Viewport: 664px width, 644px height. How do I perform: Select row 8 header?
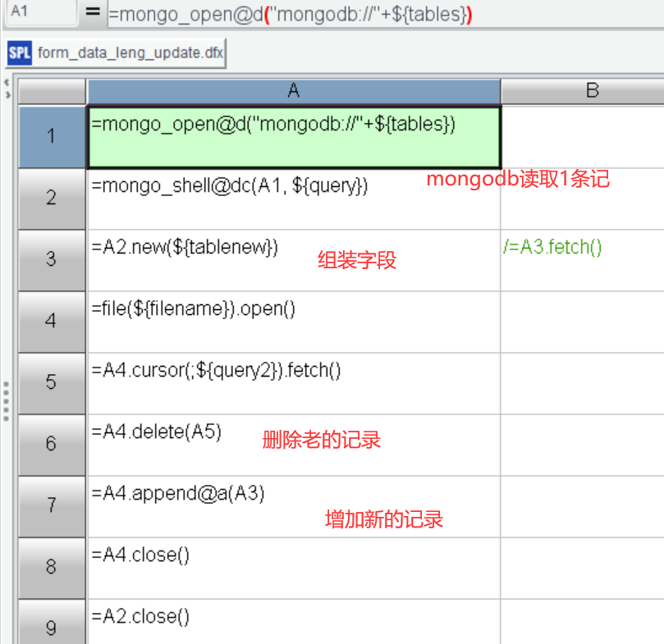coord(52,568)
